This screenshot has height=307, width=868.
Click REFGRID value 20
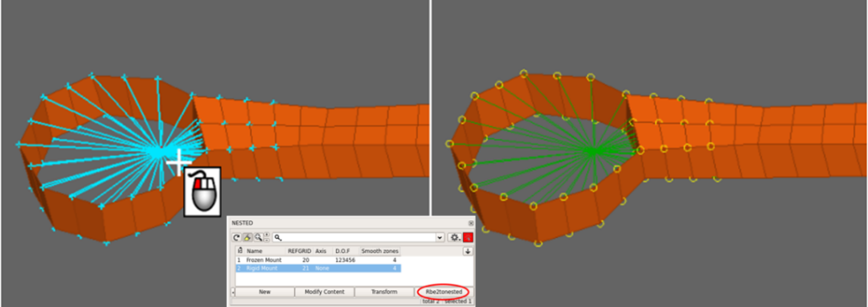pyautogui.click(x=305, y=260)
